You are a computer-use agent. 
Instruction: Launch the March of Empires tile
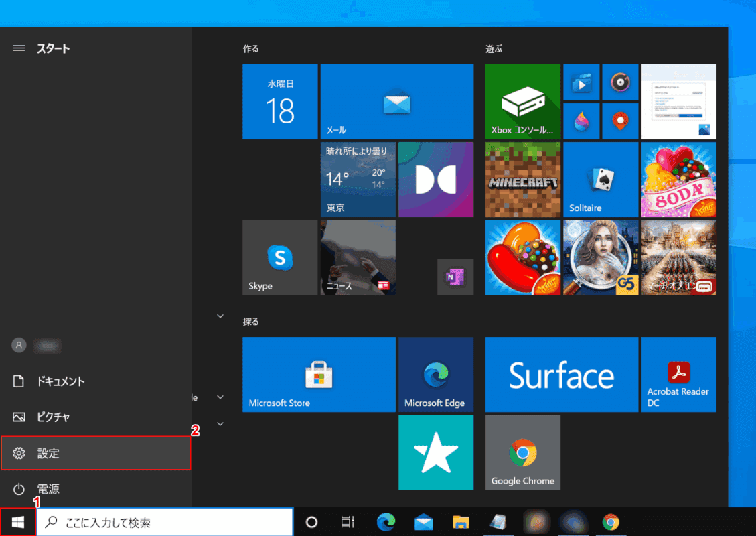pyautogui.click(x=679, y=258)
